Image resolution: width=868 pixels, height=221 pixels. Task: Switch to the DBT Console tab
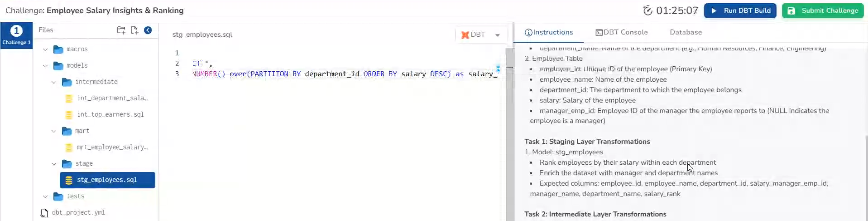coord(621,32)
